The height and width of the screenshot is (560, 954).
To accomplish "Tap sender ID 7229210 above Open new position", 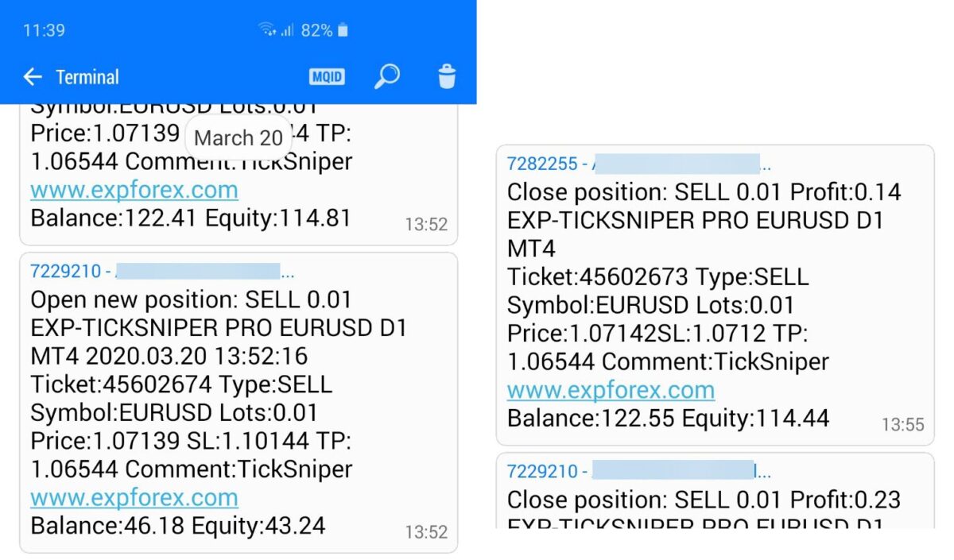I will coord(65,272).
